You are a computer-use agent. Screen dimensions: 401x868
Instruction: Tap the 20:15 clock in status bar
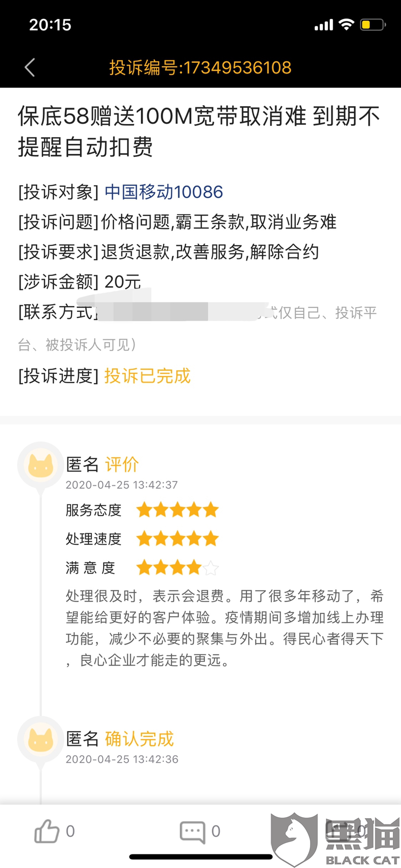[50, 25]
